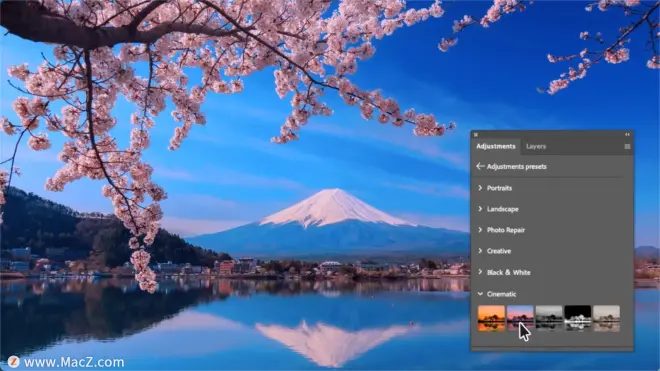Click the back arrow beside Adjustments presets

[480, 166]
